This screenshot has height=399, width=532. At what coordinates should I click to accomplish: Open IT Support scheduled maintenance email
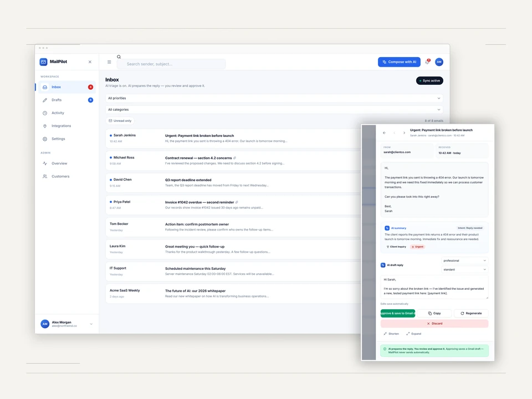coord(233,272)
